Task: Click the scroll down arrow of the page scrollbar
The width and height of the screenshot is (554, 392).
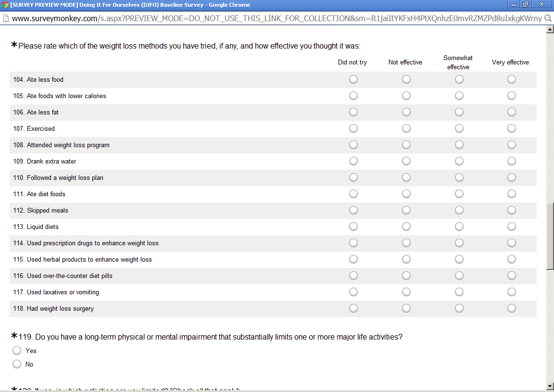Action: 550,386
